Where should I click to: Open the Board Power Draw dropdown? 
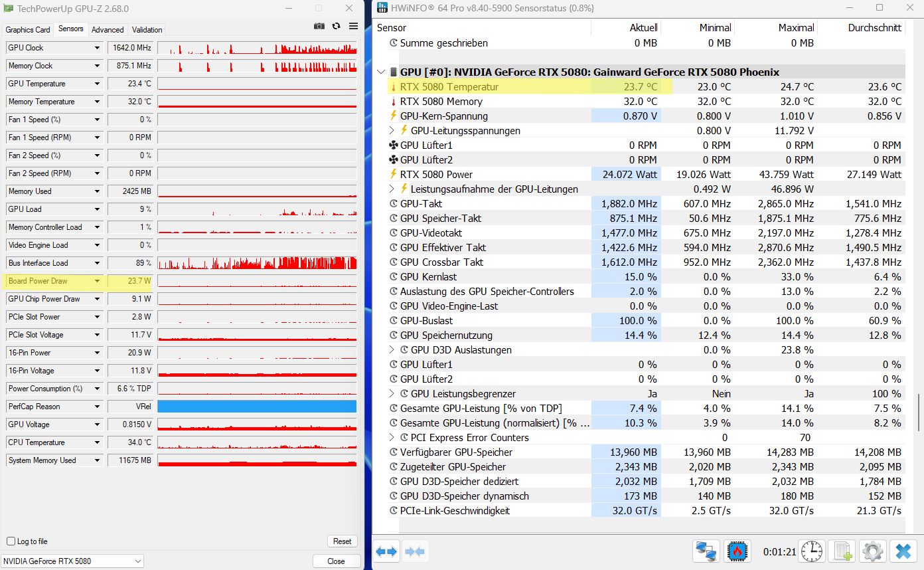pyautogui.click(x=98, y=281)
